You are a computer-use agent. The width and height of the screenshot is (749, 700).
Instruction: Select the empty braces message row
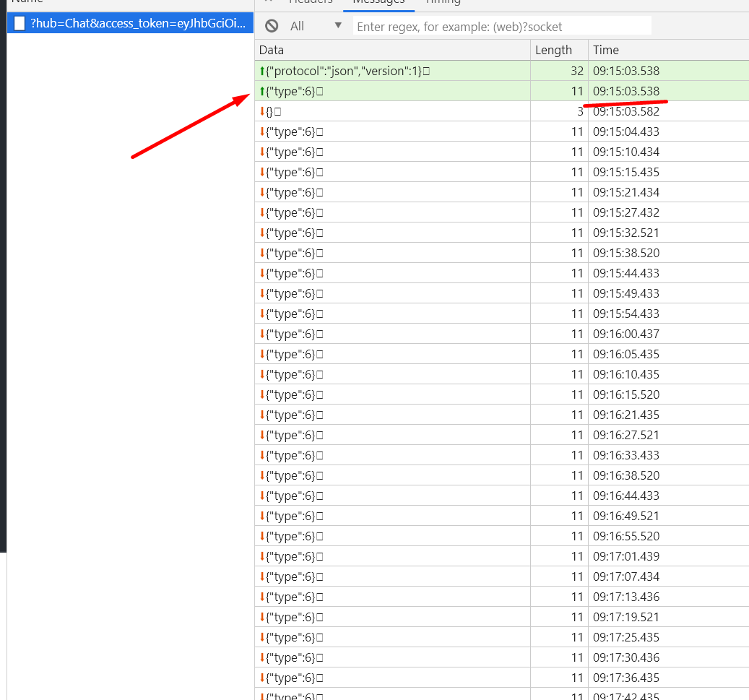click(x=361, y=111)
